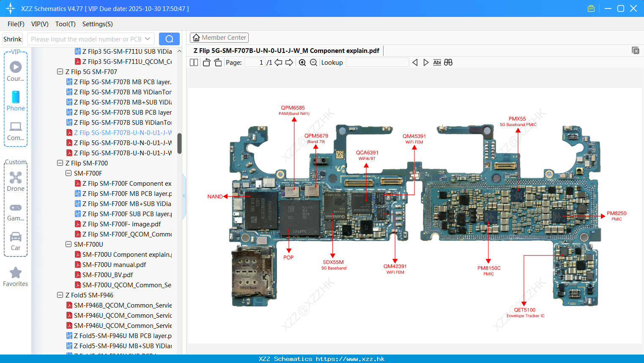Go to the next page arrow

tap(289, 62)
